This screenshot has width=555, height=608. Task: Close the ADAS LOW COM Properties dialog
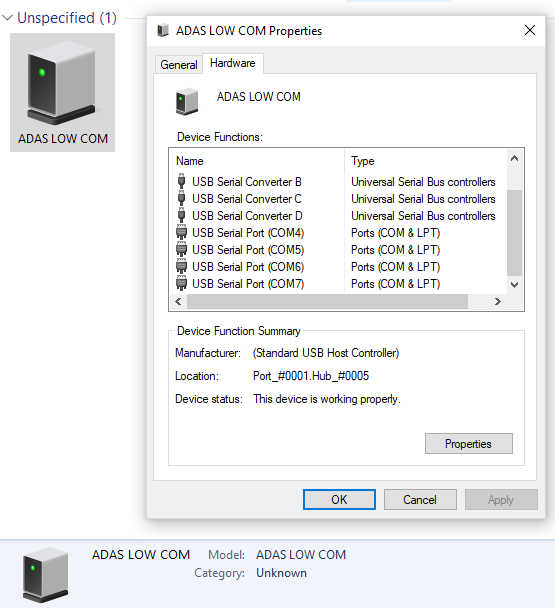(x=530, y=30)
